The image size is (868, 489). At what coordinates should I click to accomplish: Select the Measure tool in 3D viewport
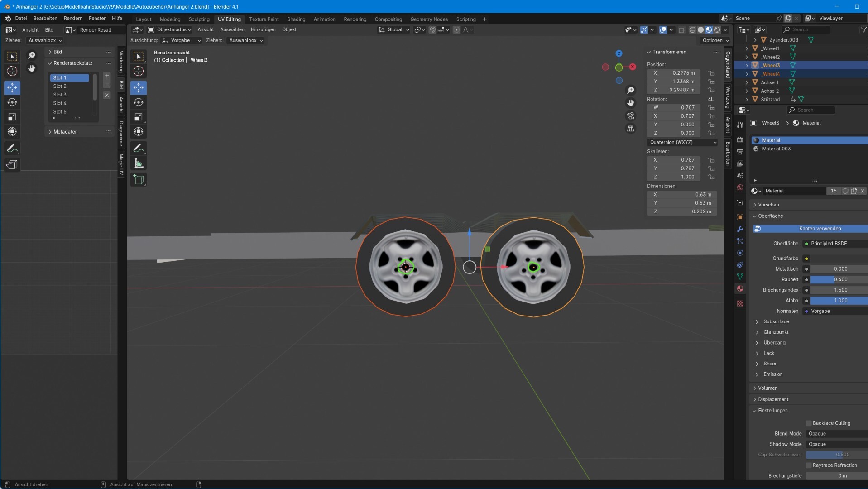click(x=139, y=163)
